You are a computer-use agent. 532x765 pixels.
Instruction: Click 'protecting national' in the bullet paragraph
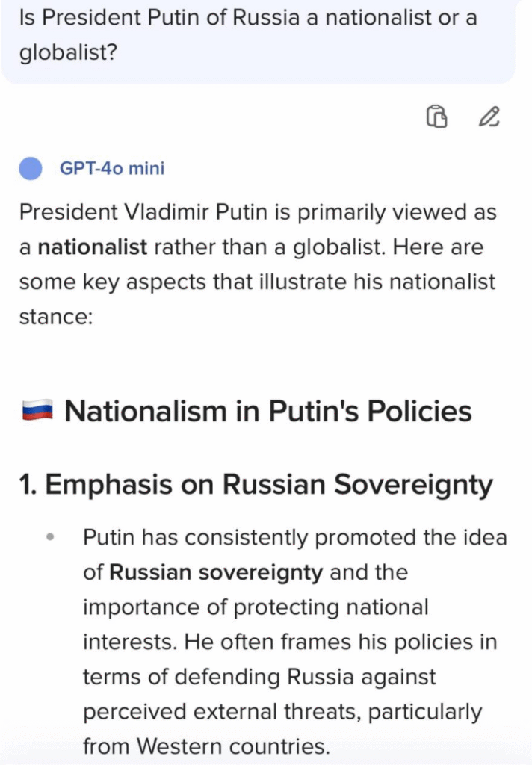point(331,607)
